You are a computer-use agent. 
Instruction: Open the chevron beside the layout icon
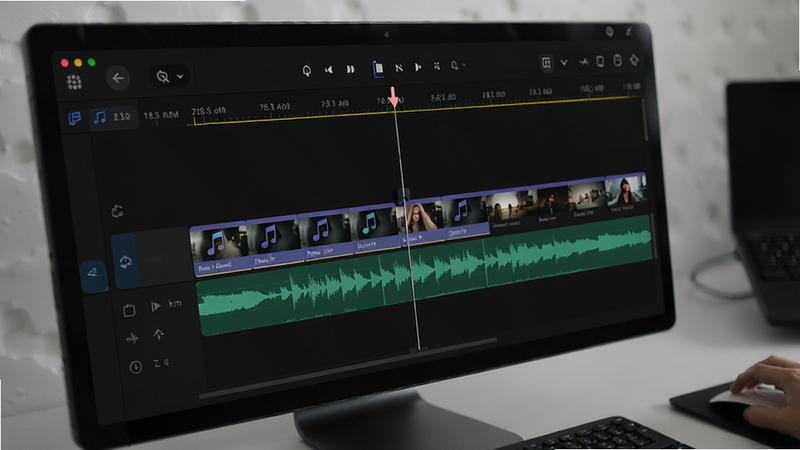click(564, 63)
